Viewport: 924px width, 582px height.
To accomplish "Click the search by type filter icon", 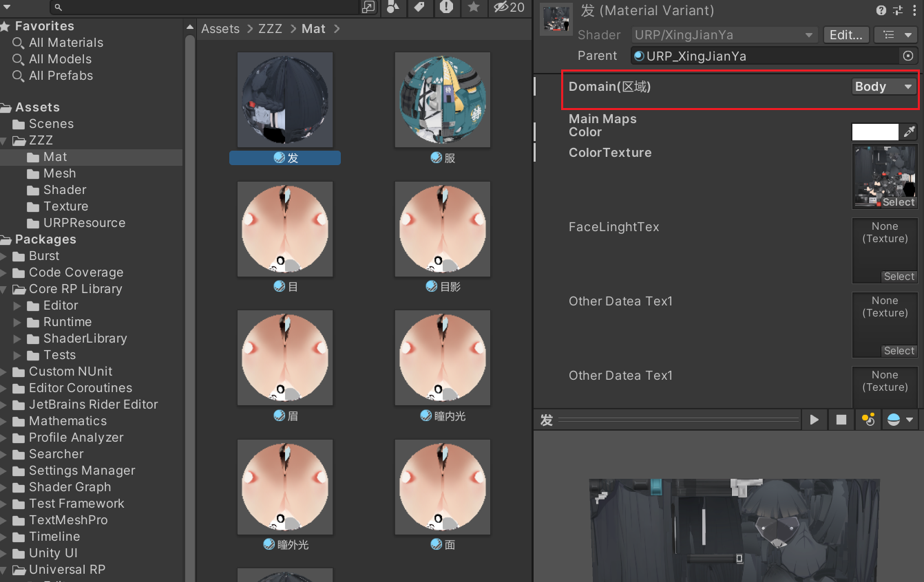I will coord(393,7).
